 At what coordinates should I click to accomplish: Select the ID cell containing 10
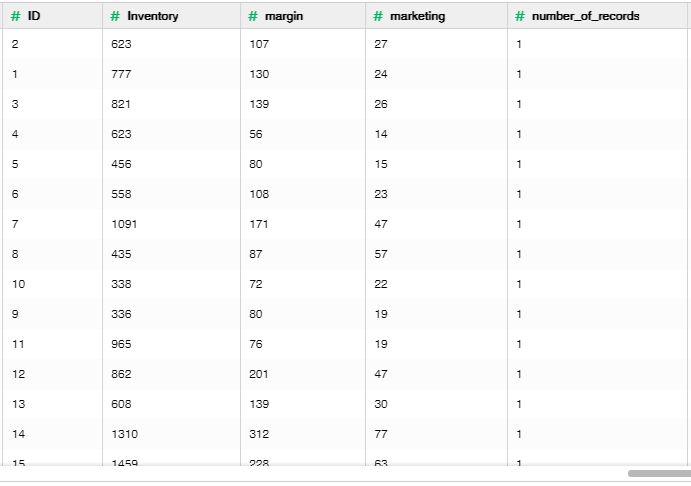click(x=17, y=284)
